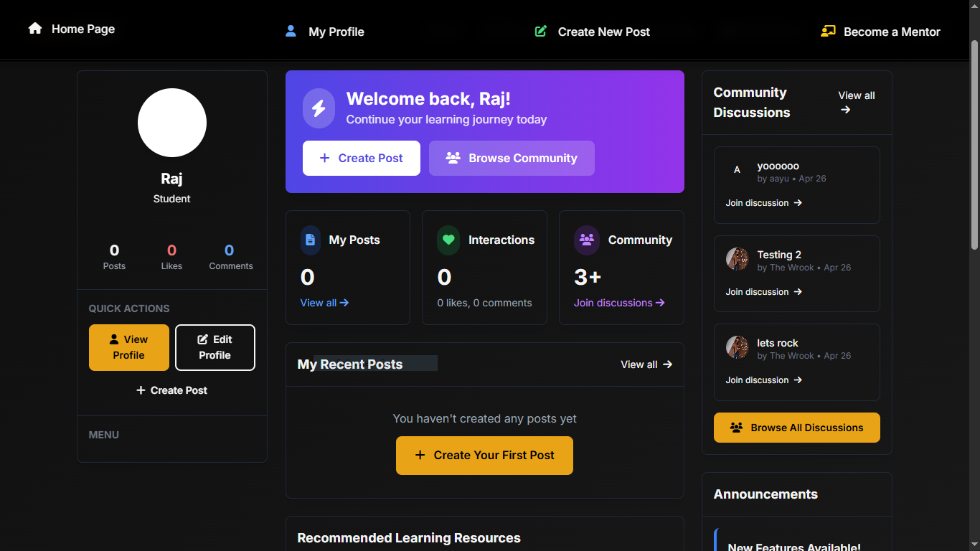Click View all in Community Discussions header

point(857,102)
